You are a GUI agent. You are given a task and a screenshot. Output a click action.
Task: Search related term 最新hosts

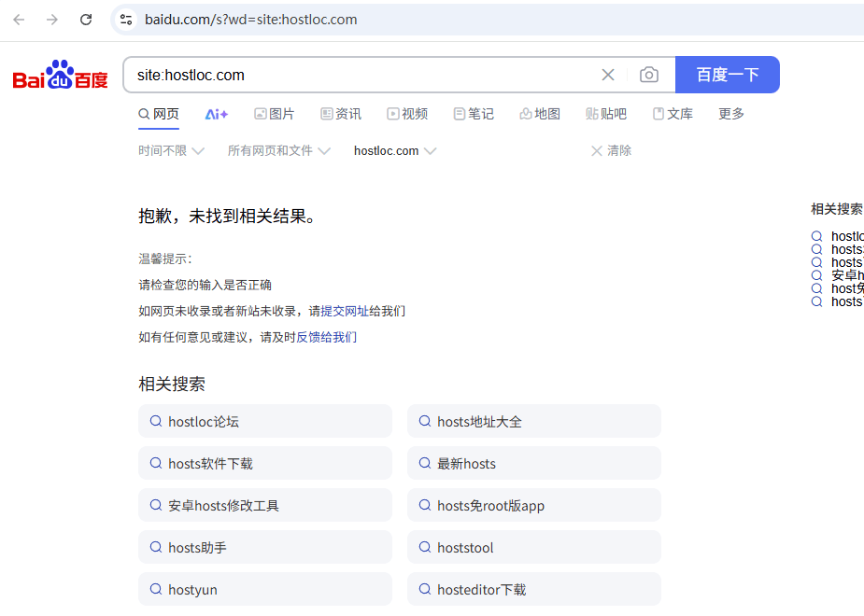click(534, 464)
